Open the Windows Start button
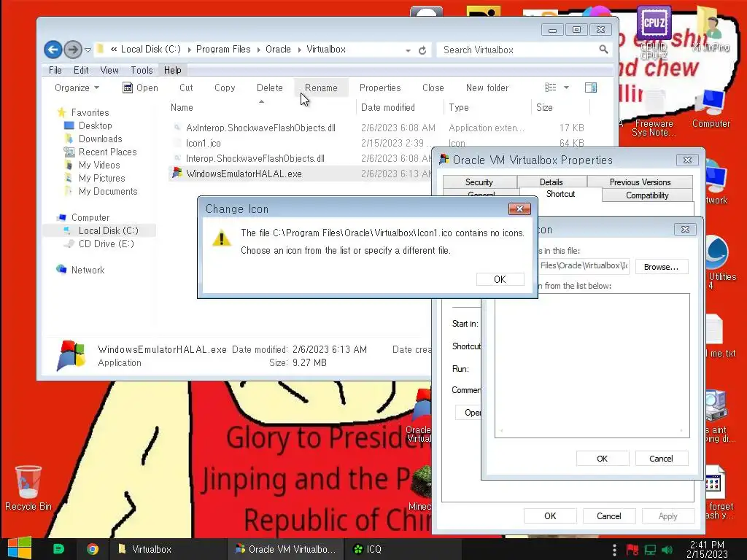The image size is (747, 560). point(20,548)
